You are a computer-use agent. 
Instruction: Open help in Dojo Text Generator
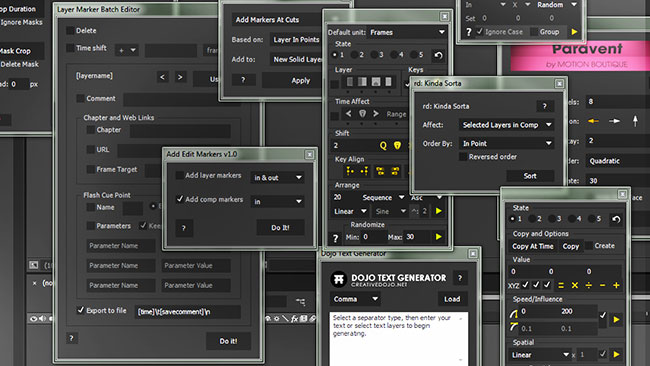[460, 278]
